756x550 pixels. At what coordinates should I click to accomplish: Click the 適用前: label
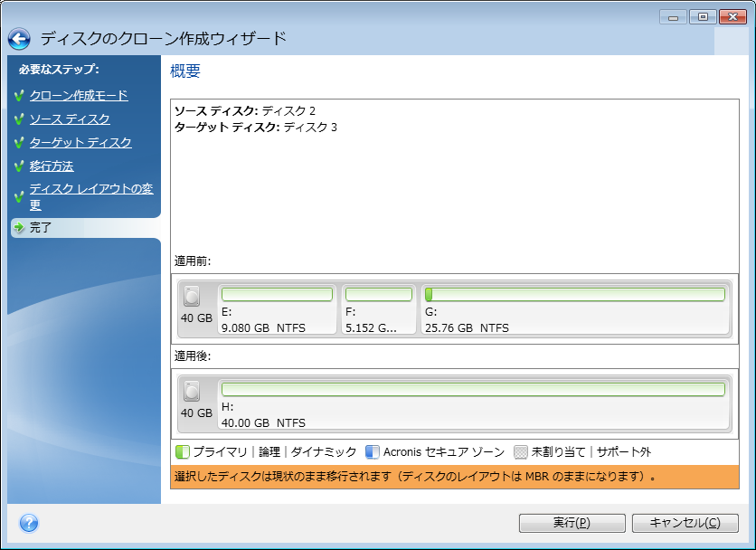(x=193, y=261)
